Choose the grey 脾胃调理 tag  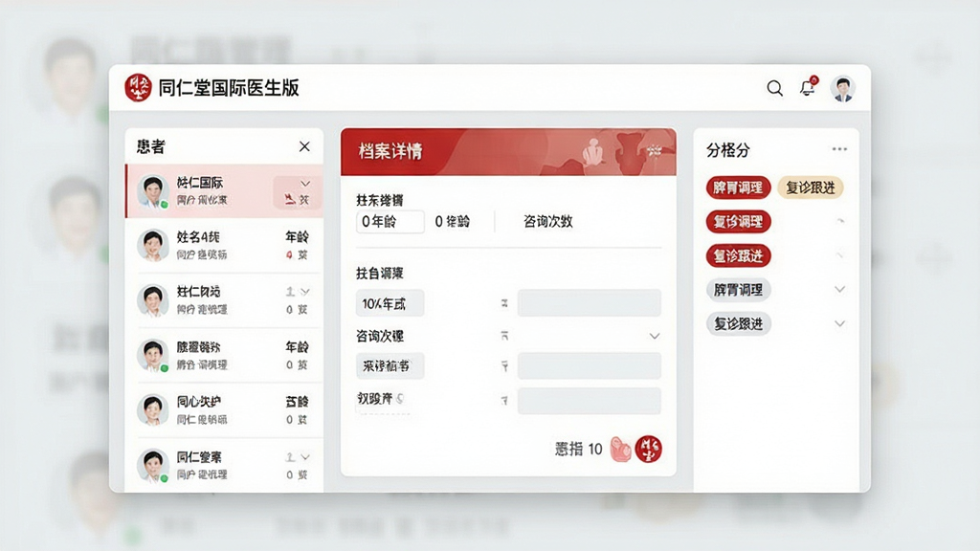click(x=738, y=290)
